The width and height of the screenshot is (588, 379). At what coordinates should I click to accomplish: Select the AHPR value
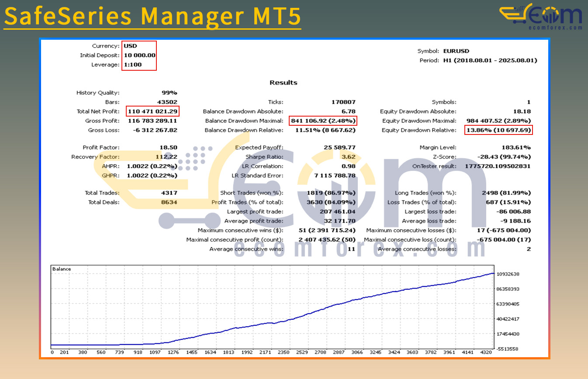[152, 166]
